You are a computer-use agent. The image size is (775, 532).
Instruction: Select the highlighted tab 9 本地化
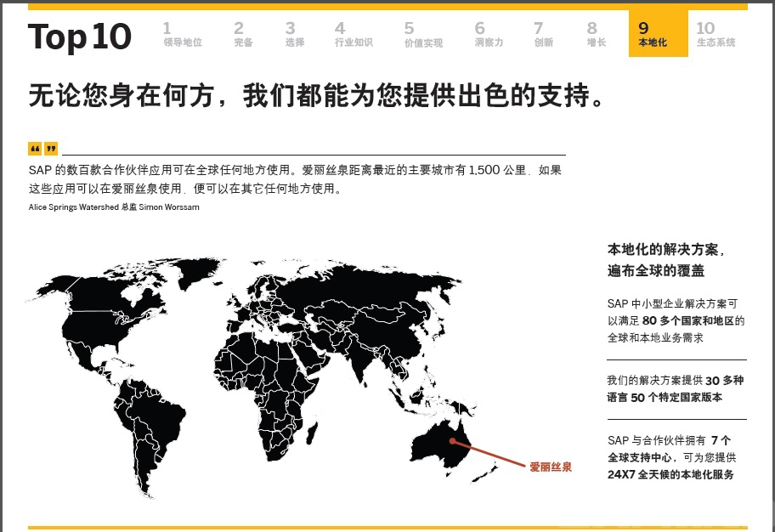coord(659,33)
